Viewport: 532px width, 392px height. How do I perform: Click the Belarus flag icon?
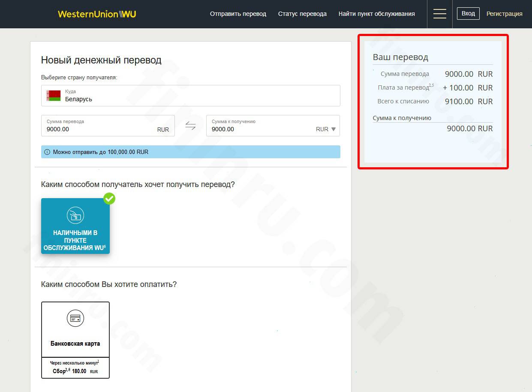[x=54, y=96]
